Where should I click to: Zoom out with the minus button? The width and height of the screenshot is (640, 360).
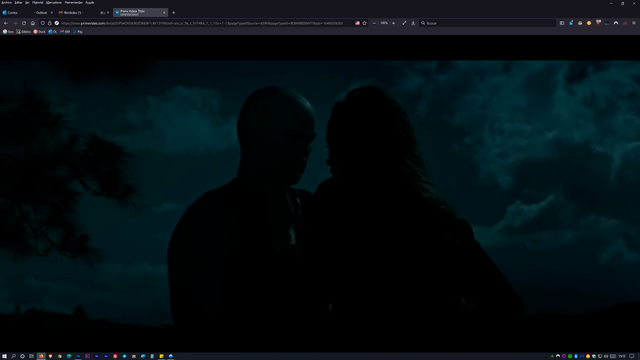[374, 23]
